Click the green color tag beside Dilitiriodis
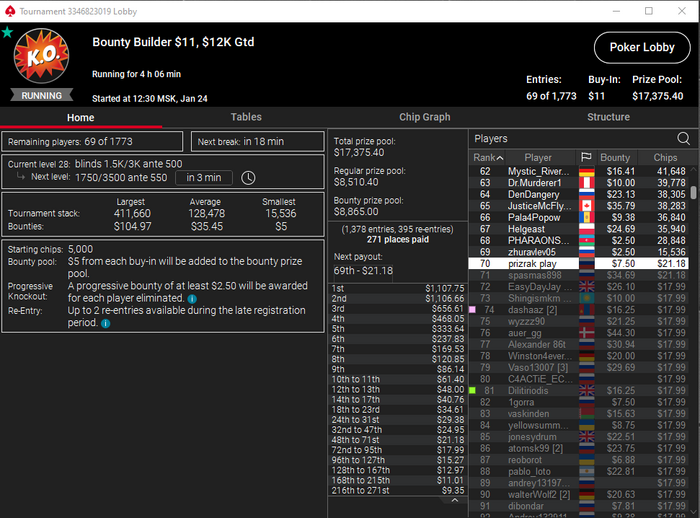 pyautogui.click(x=472, y=390)
